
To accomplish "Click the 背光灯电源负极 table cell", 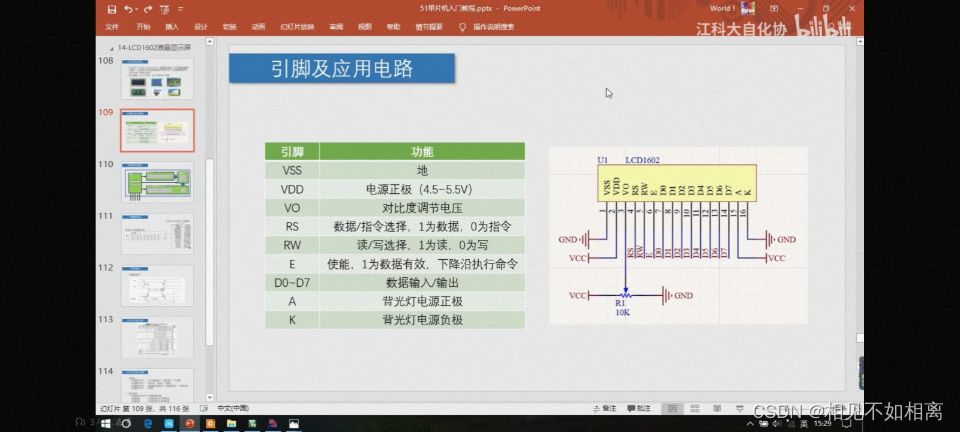I will 422,320.
